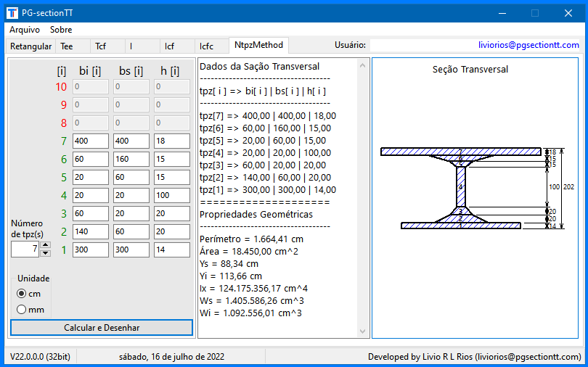The image size is (588, 367).
Task: Click the bi field of row 5
Action: (x=91, y=177)
